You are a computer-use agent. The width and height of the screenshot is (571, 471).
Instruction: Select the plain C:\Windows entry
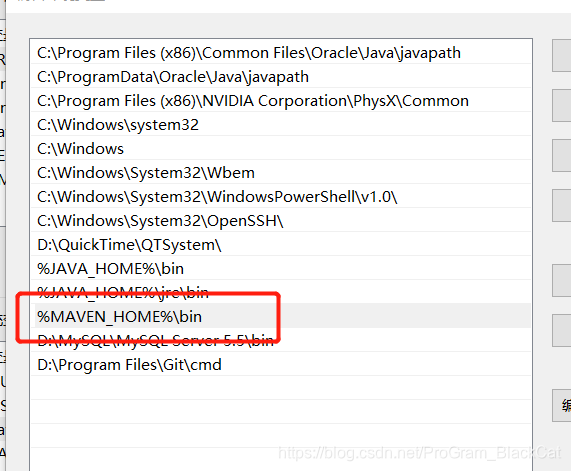281,149
